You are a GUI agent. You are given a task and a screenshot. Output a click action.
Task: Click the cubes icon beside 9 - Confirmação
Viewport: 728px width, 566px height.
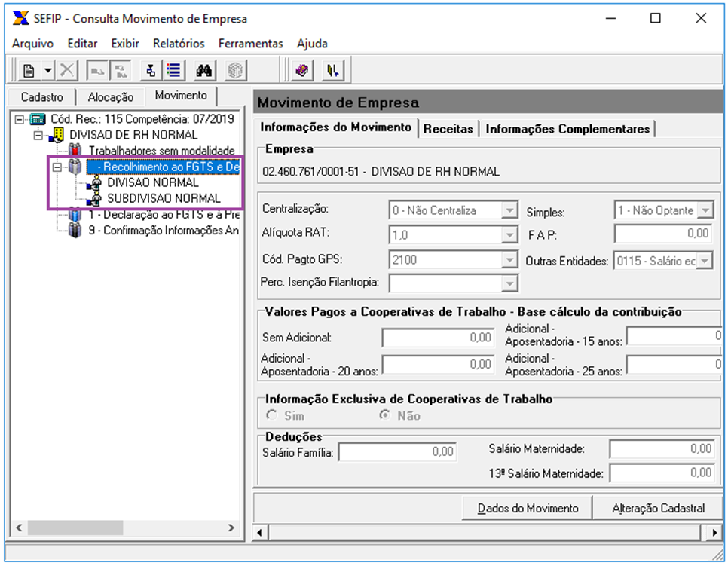point(75,231)
